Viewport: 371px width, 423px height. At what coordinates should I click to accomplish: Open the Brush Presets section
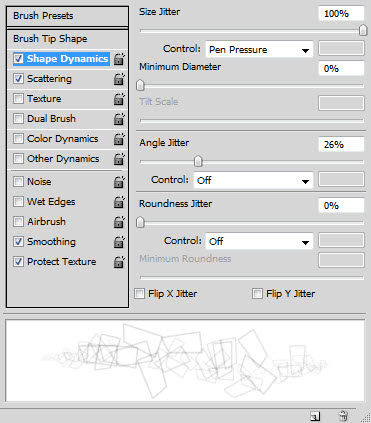click(67, 16)
